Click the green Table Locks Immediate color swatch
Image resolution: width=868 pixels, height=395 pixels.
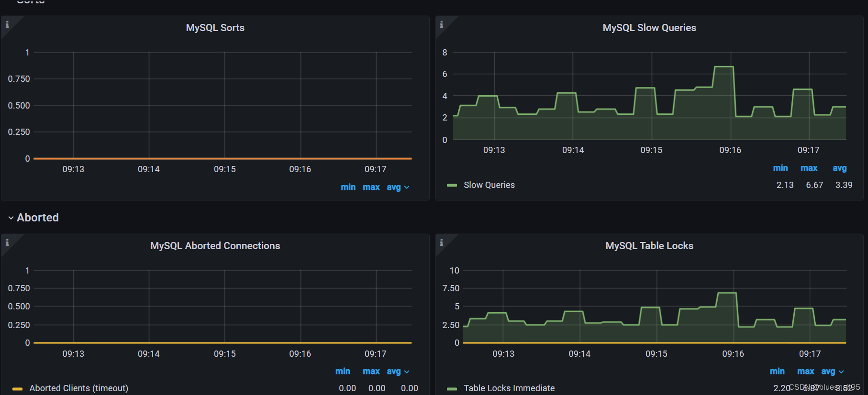tap(452, 389)
